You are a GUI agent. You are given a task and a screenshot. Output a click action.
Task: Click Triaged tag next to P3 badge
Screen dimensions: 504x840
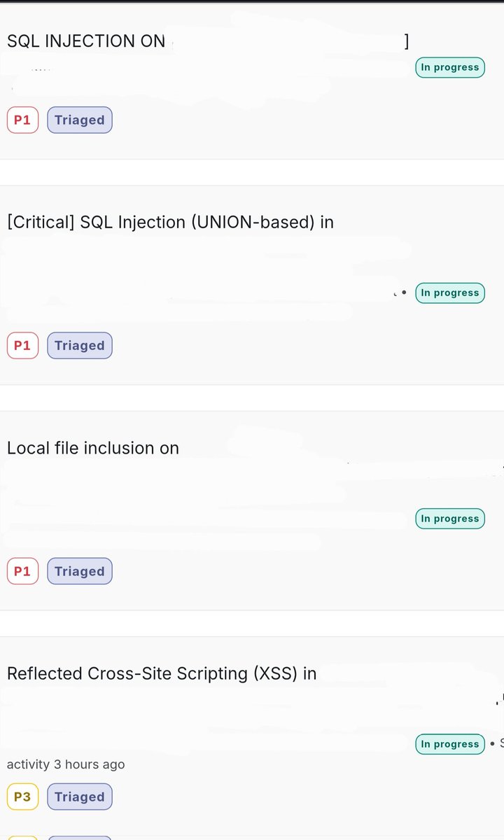(80, 797)
